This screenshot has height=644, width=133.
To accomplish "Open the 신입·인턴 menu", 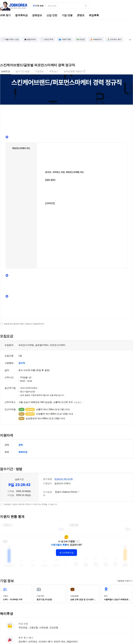I will (52, 15).
